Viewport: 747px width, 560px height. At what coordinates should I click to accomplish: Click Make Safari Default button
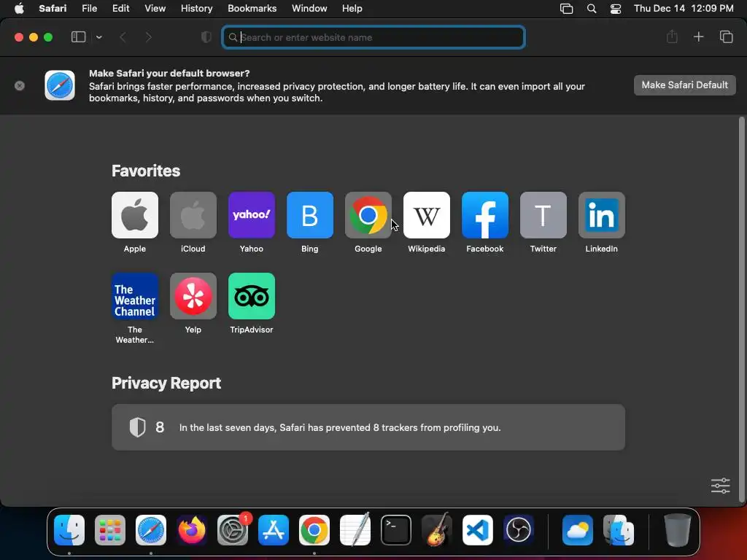[684, 85]
